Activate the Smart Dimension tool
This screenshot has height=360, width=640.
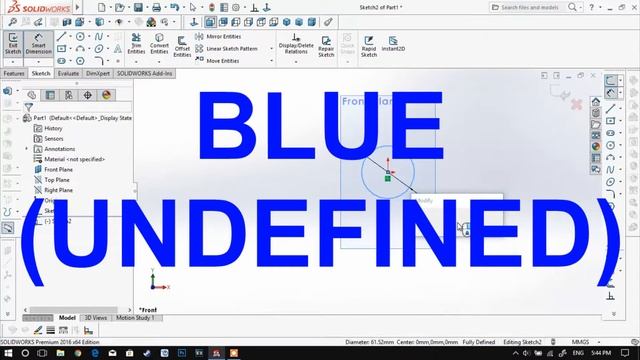(38, 44)
